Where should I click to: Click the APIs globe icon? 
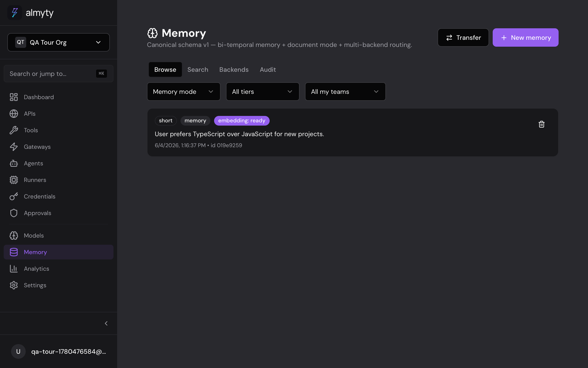point(14,114)
